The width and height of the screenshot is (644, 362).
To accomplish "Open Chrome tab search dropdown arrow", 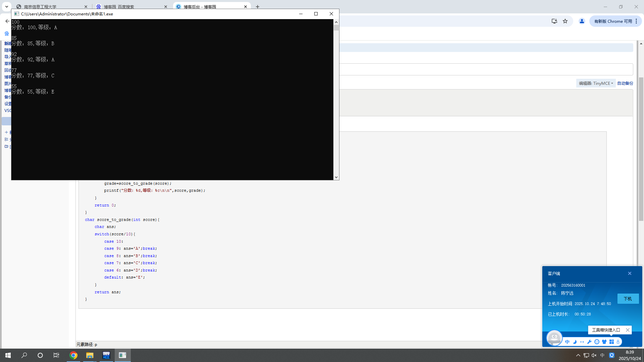I will coord(6,6).
